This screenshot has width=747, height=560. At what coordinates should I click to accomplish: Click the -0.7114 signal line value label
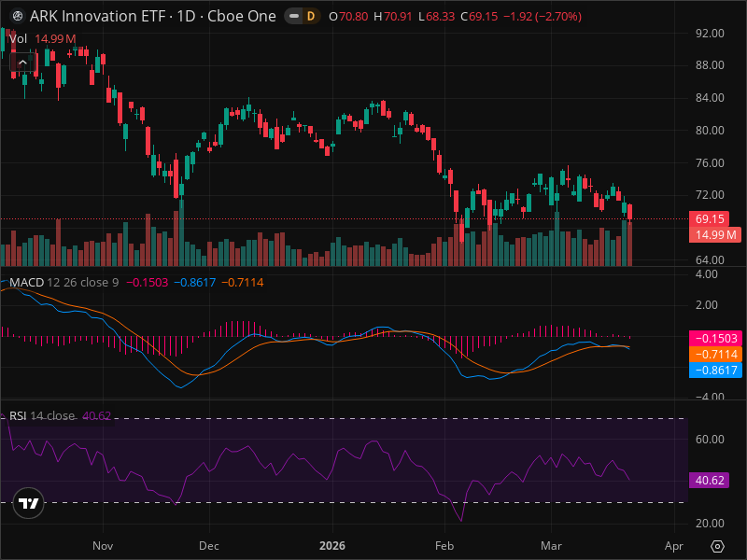pos(715,355)
